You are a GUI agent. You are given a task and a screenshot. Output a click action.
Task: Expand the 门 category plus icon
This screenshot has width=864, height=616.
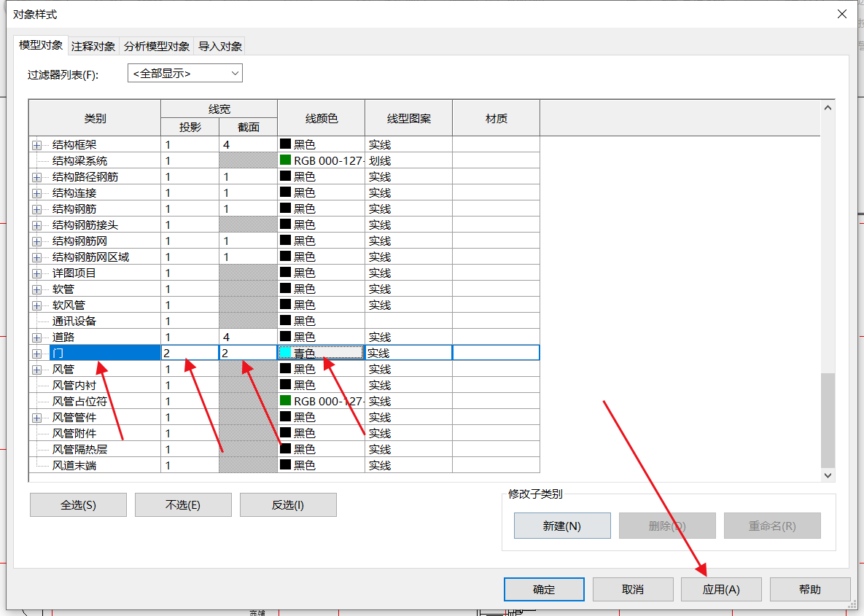(x=36, y=354)
